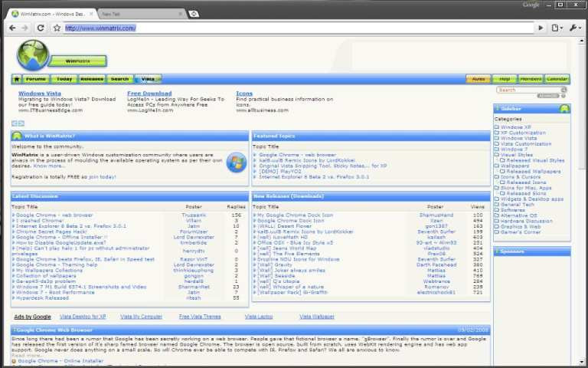Click the browser forward arrow

click(x=25, y=28)
